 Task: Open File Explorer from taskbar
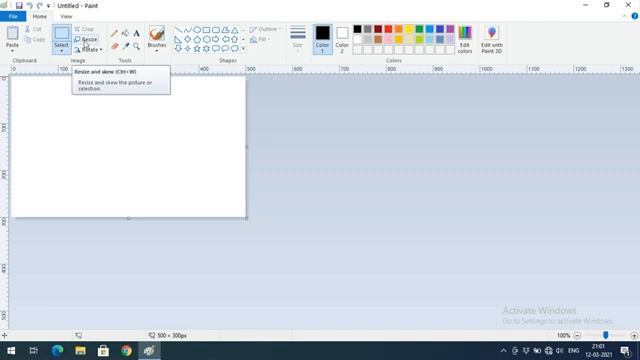click(x=80, y=351)
